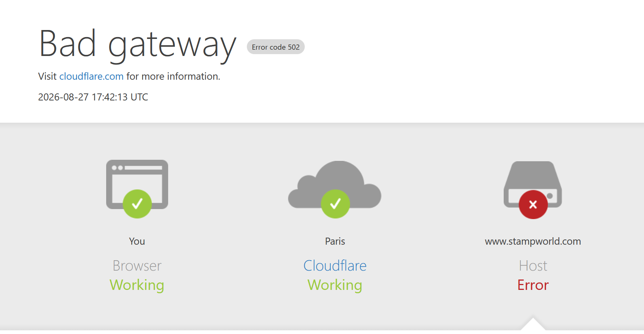This screenshot has height=334, width=644.
Task: Click the gray Browser label text
Action: coord(137,266)
